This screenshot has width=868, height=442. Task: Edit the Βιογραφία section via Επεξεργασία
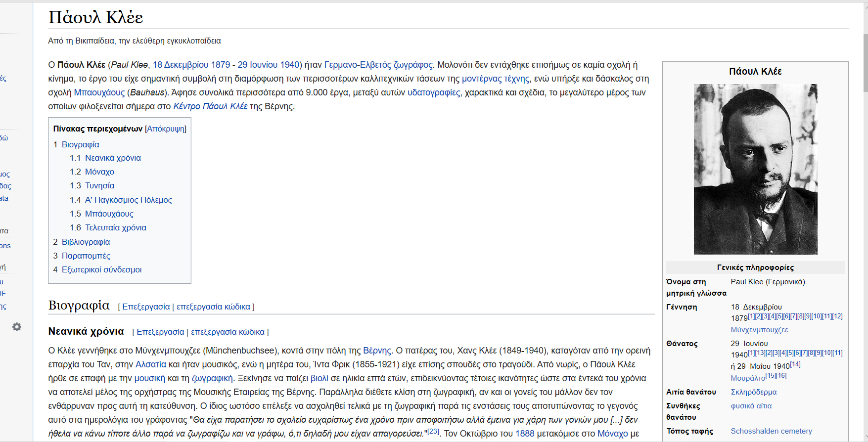[x=146, y=307]
